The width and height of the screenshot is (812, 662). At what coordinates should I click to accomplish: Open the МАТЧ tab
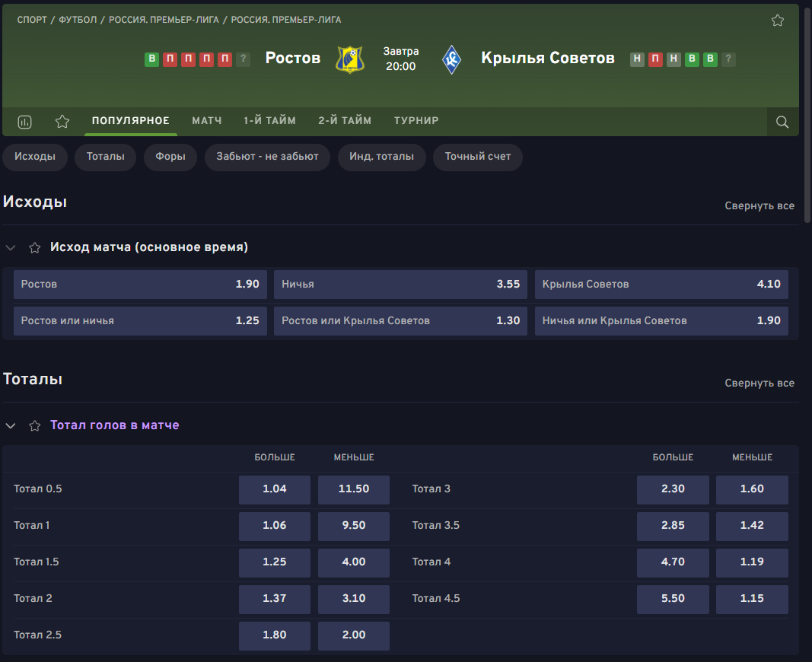coord(207,120)
